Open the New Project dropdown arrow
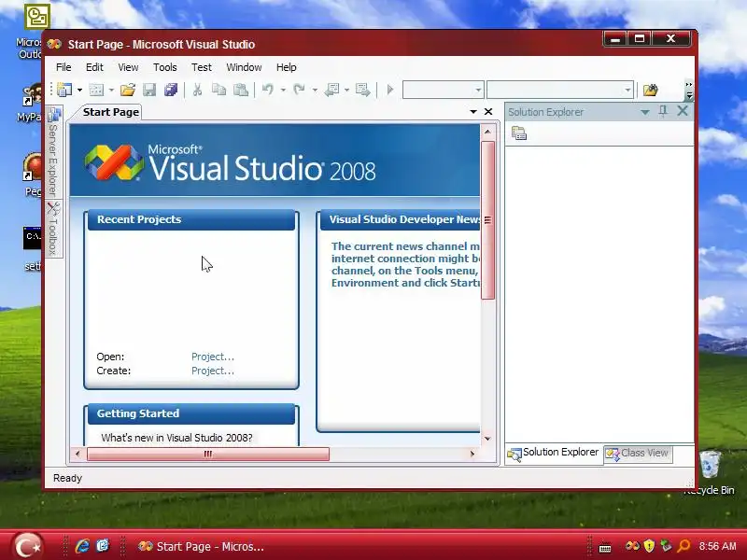This screenshot has height=560, width=747. (79, 90)
